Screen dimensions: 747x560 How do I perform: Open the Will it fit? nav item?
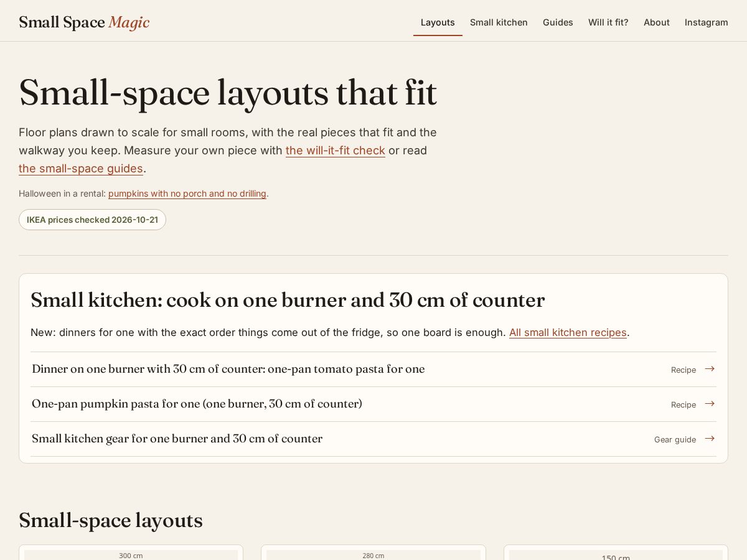click(608, 22)
